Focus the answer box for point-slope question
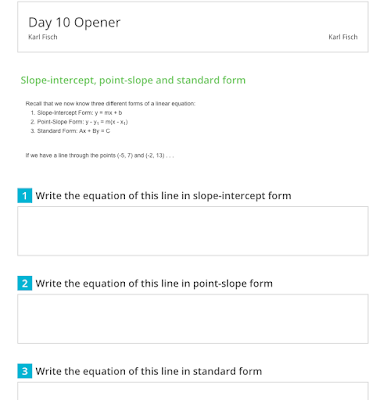Screen dimensions: 376x400 [x=193, y=319]
